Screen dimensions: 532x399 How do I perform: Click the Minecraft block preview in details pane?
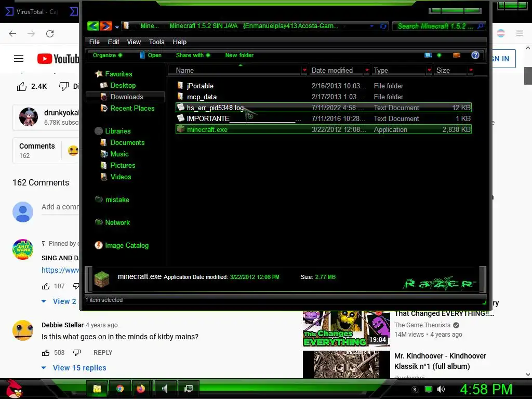click(x=102, y=279)
